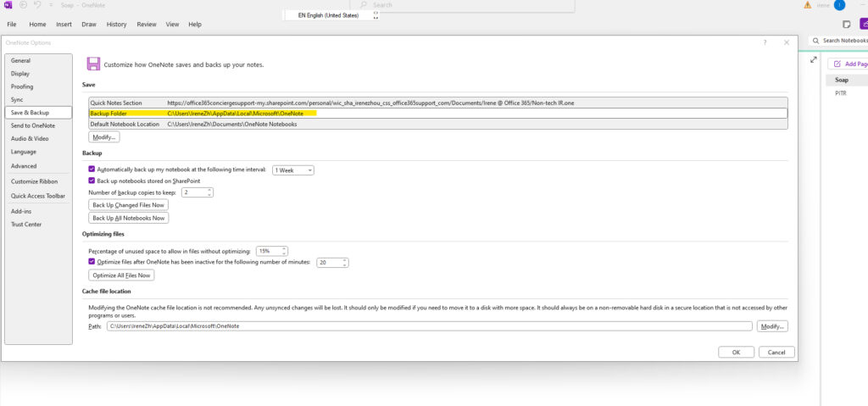Click the OneNote app logo icon
Screen dimensions: 868x406
8,5
